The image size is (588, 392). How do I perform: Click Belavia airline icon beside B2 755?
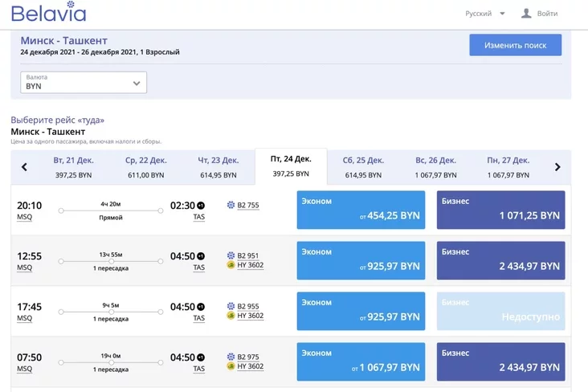click(231, 206)
